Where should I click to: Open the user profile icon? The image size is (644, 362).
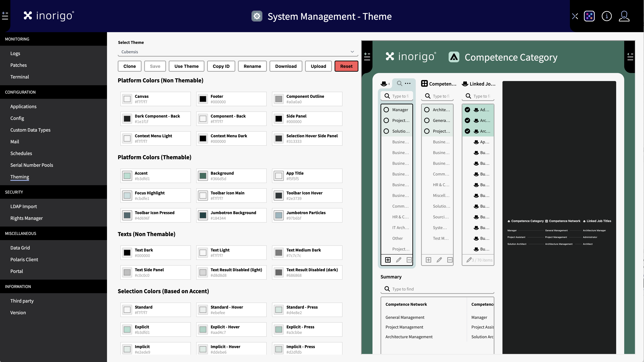[x=624, y=16]
